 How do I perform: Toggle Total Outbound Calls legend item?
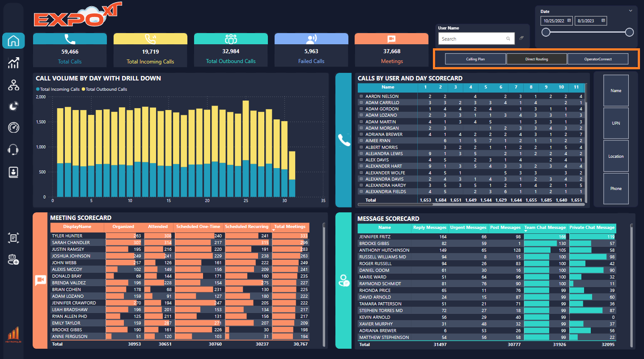104,89
